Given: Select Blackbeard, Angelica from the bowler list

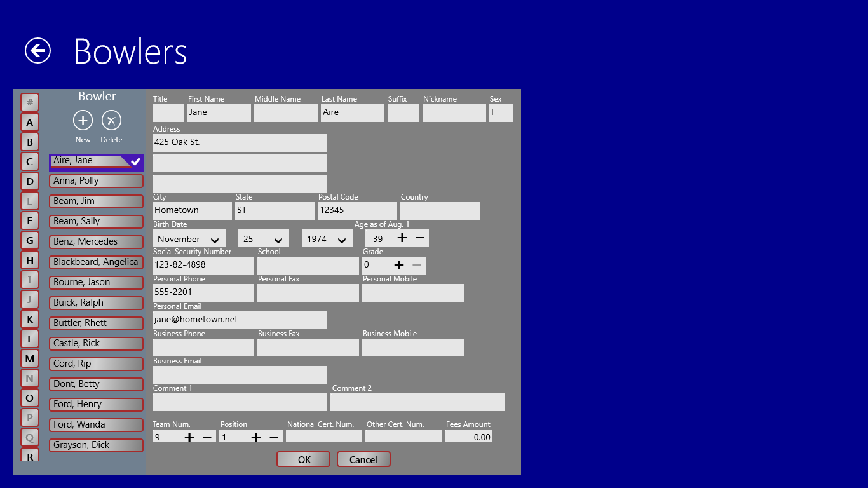Looking at the screenshot, I should click(x=96, y=262).
